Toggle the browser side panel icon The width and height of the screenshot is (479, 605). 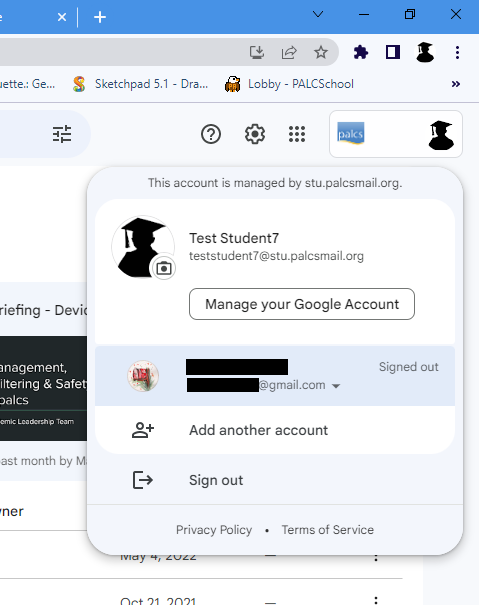coord(393,52)
